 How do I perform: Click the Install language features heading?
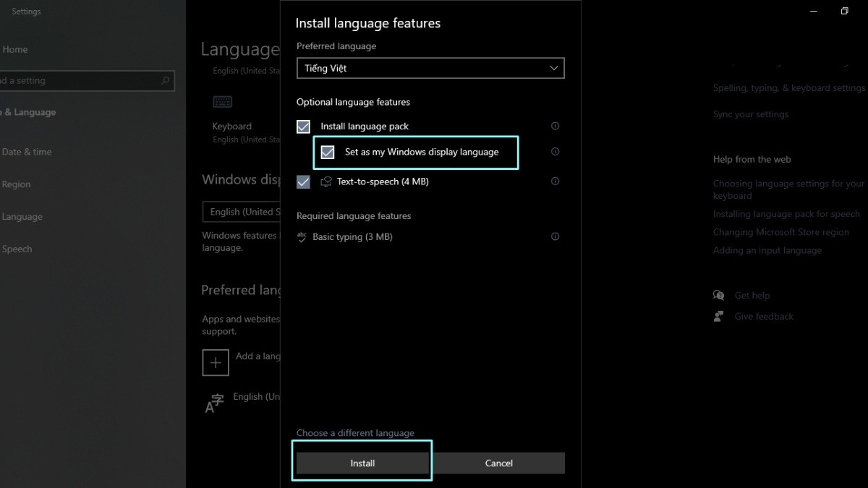click(x=368, y=23)
